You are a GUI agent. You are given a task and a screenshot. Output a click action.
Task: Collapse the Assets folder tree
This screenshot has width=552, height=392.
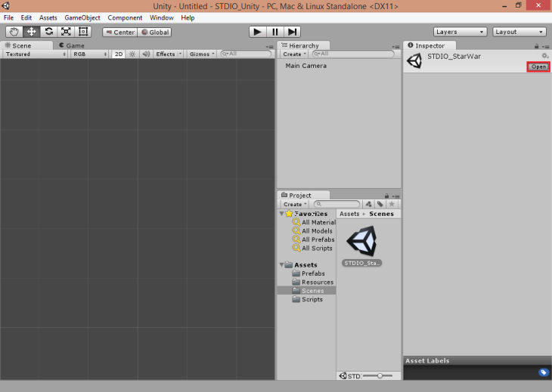[281, 264]
